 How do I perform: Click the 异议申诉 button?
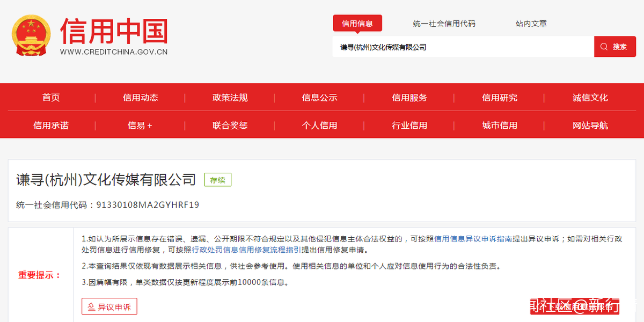click(x=109, y=306)
